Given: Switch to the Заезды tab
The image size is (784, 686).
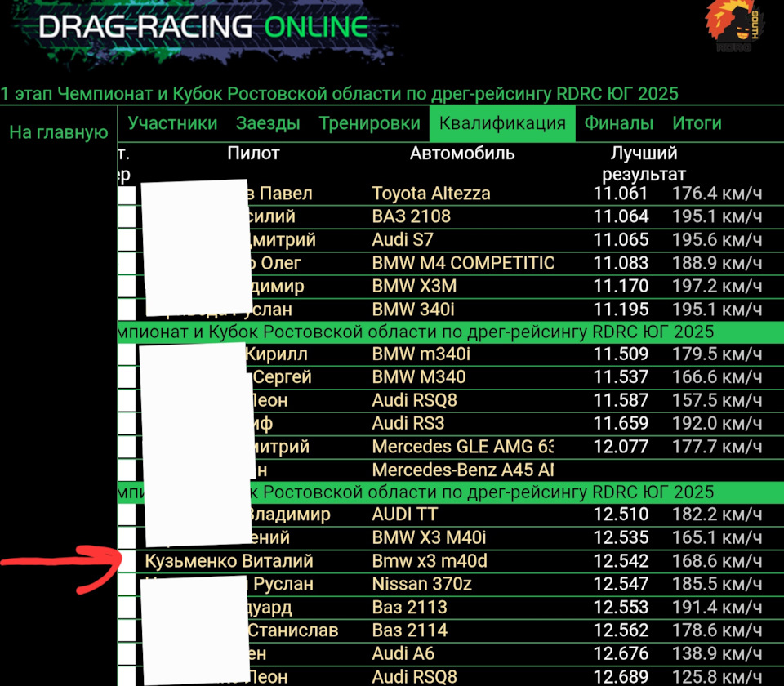Looking at the screenshot, I should tap(268, 123).
